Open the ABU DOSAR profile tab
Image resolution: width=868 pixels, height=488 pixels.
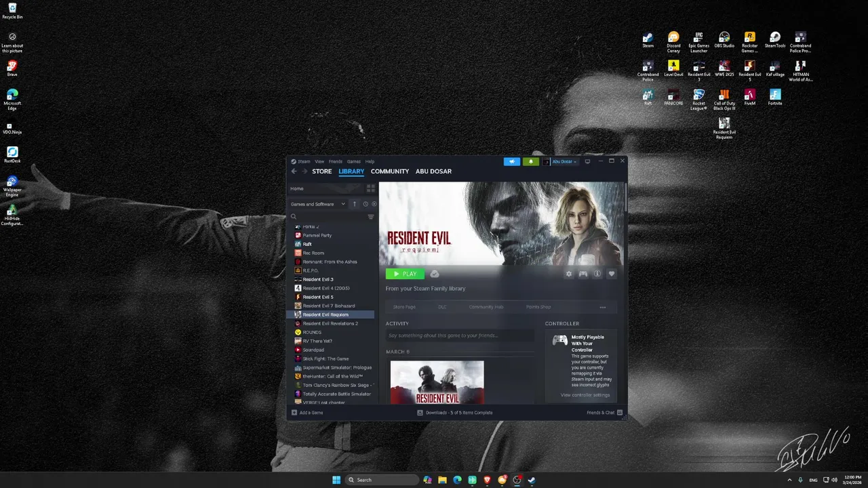pyautogui.click(x=433, y=171)
